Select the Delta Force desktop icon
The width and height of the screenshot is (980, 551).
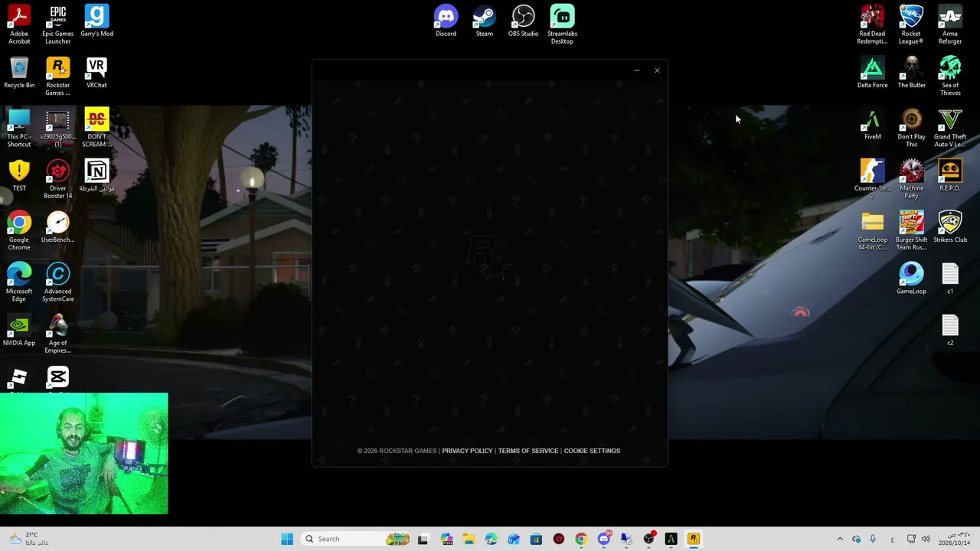[x=872, y=73]
